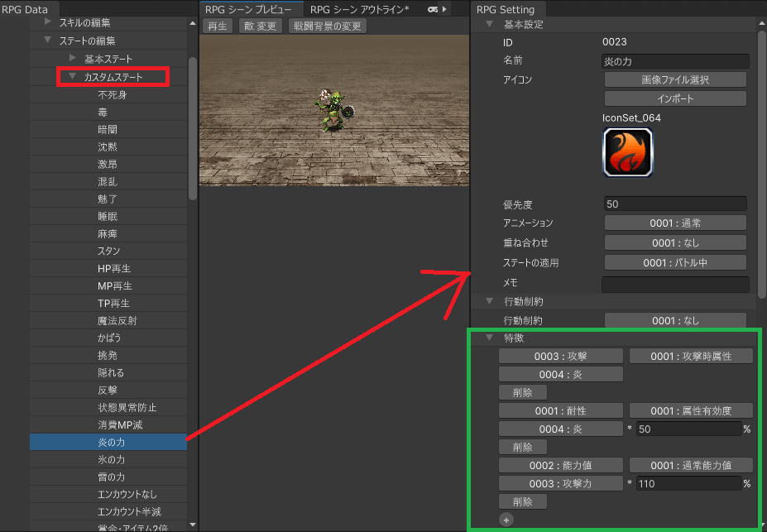Click the 戦闘背景の変更 button

point(328,26)
